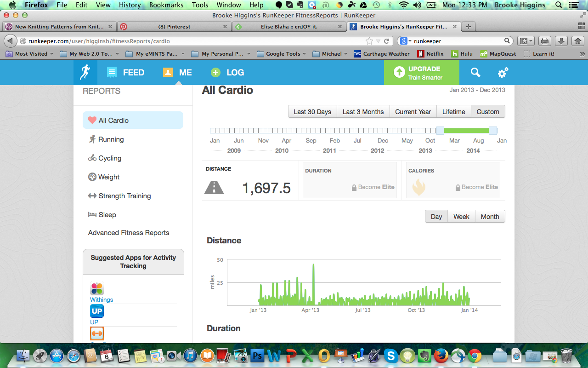588x368 pixels.
Task: Open a new tab with the plus button
Action: (x=468, y=26)
